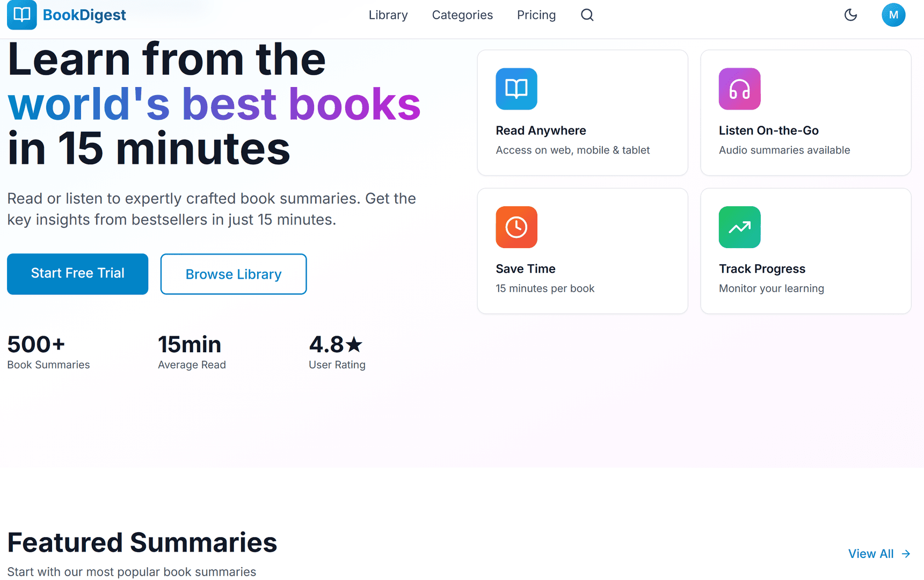Toggle dark mode with the moon icon
Image resolution: width=924 pixels, height=580 pixels.
[850, 15]
